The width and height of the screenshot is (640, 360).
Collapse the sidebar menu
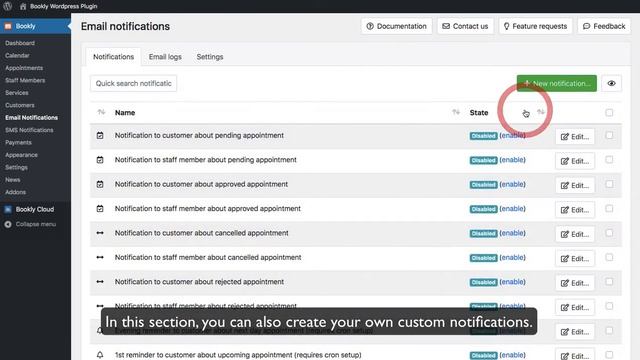tap(30, 224)
